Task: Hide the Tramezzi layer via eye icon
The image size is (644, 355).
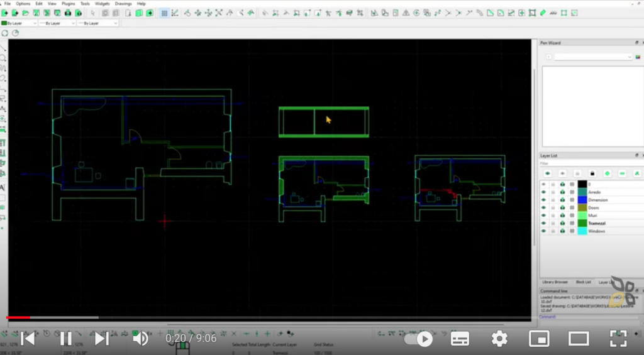Action: pos(544,223)
